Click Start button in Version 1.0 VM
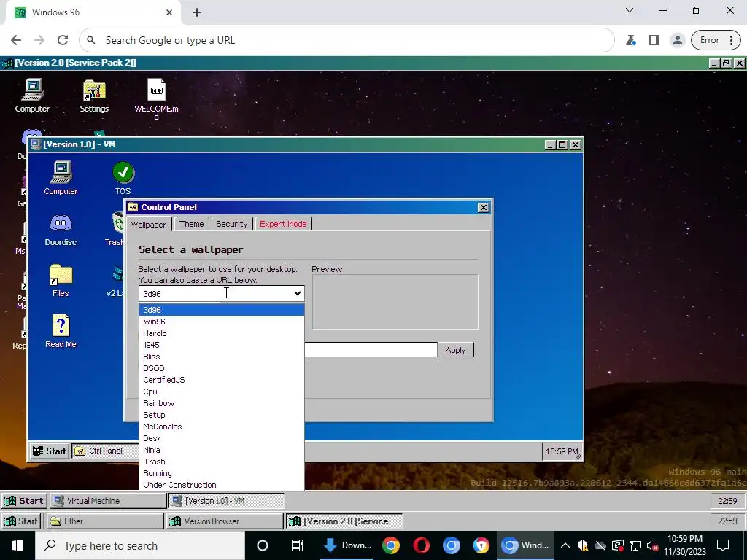Viewport: 747px width, 560px height. pos(50,451)
